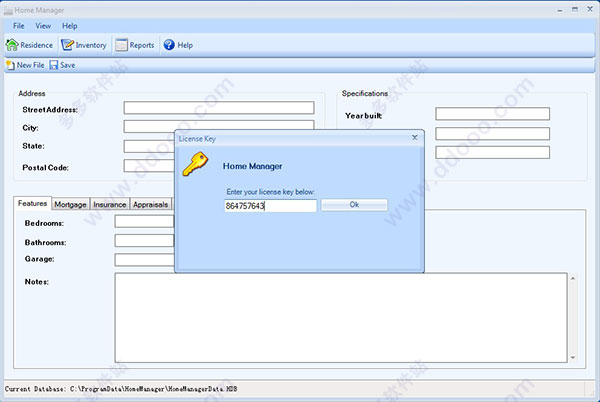
Task: Focus the Year built field
Action: 492,114
